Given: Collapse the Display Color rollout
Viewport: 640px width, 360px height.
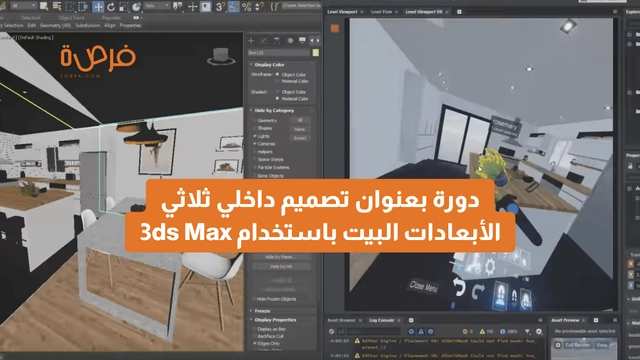Looking at the screenshot, I should pyautogui.click(x=269, y=64).
